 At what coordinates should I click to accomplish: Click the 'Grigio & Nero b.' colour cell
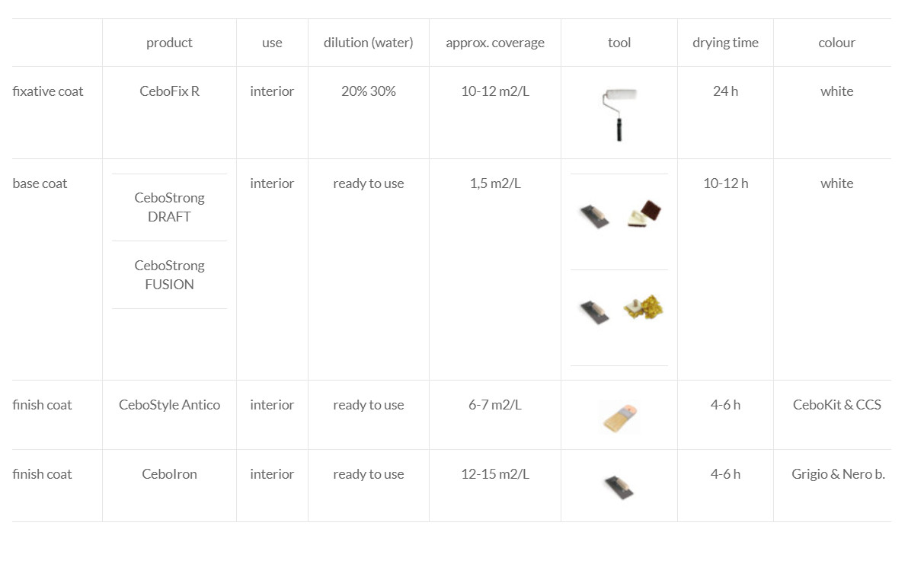click(x=838, y=474)
